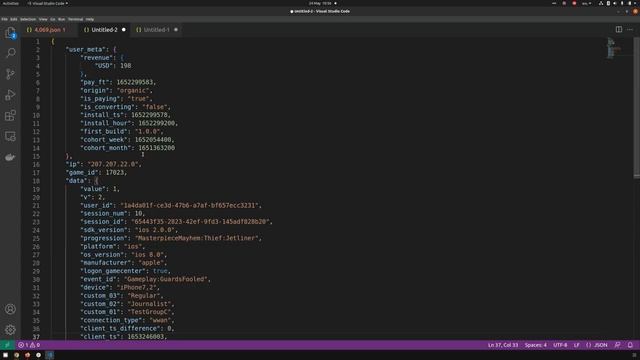
Task: Change file encoding via UTF-8
Action: pos(560,345)
